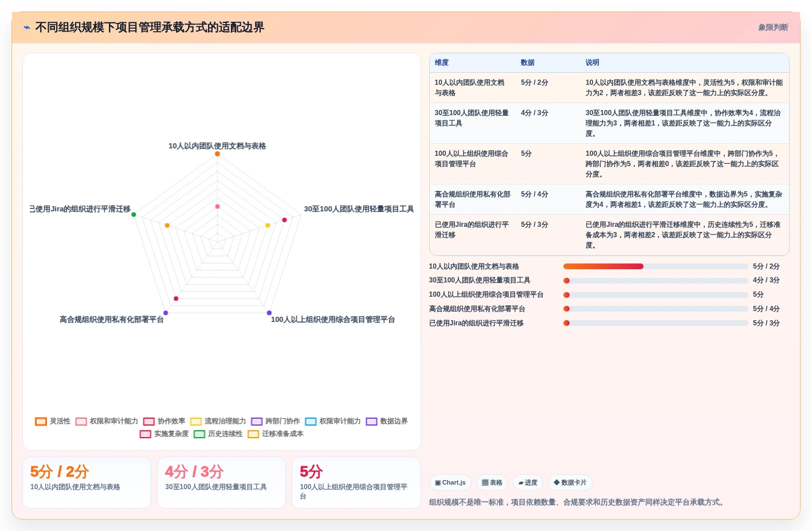The height and width of the screenshot is (531, 812).
Task: Click the purple radar point at the 高合规组织 vertex
Action: pos(166,313)
